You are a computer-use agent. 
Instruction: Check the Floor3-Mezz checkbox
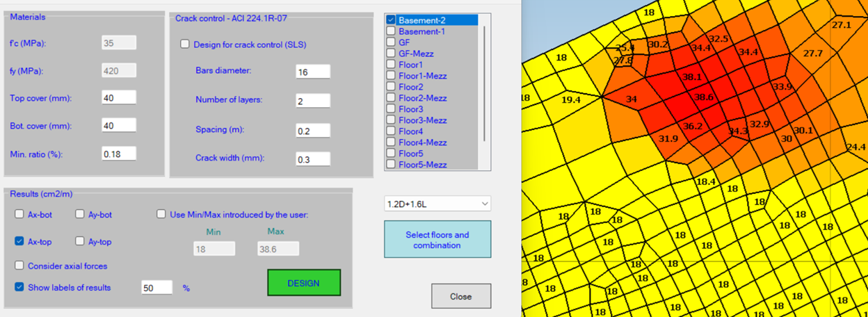click(391, 120)
